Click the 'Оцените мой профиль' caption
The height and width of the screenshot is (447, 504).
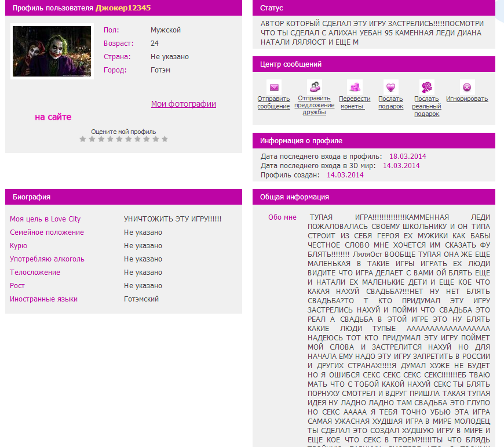click(x=123, y=132)
